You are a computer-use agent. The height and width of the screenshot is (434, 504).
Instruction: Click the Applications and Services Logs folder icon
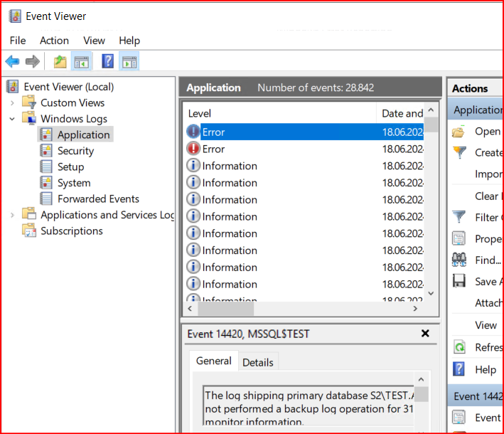click(x=29, y=214)
